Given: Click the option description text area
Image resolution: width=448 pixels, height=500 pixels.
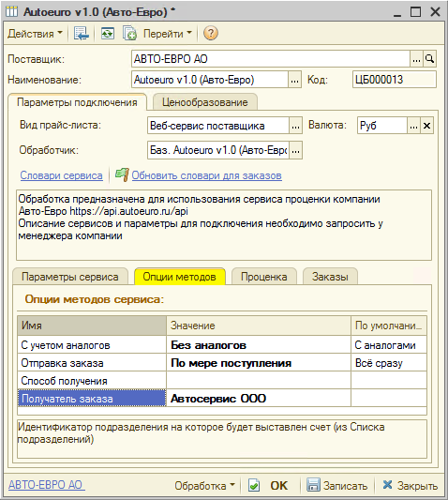Looking at the screenshot, I should point(222,439).
